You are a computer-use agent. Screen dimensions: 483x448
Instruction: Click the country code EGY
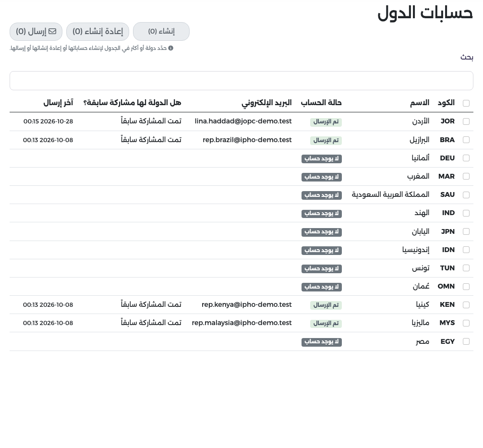tap(447, 341)
